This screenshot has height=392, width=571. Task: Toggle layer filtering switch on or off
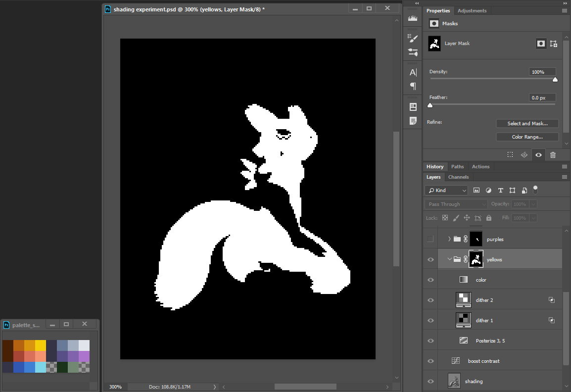coord(535,190)
